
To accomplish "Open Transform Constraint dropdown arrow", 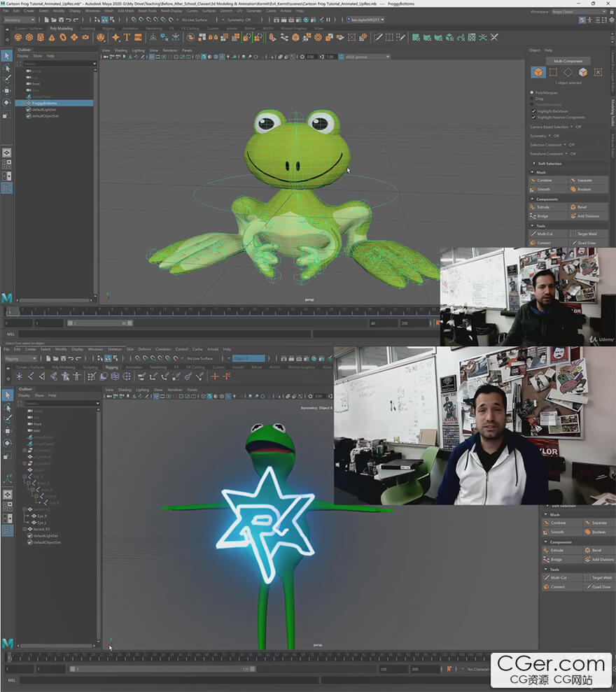I will [x=566, y=153].
